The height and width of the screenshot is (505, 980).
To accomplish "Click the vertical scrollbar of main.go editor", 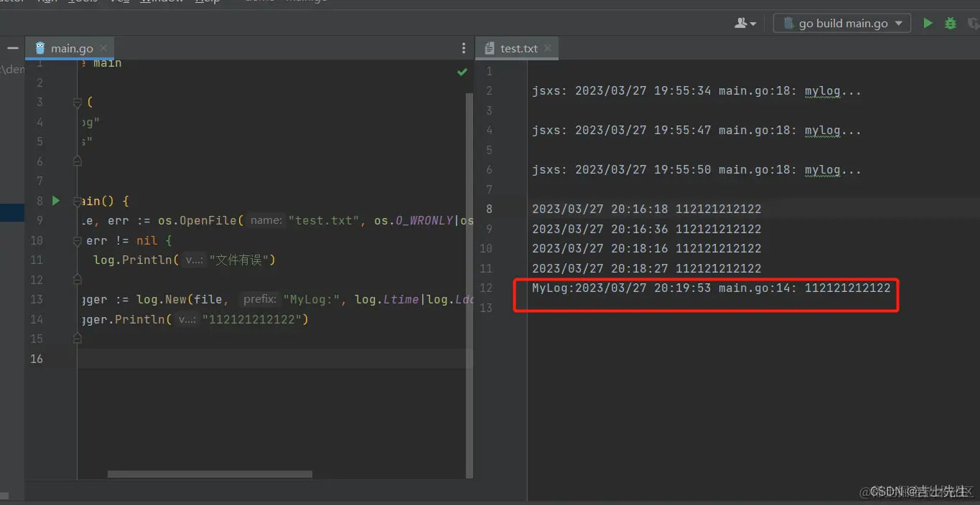I will [470, 285].
